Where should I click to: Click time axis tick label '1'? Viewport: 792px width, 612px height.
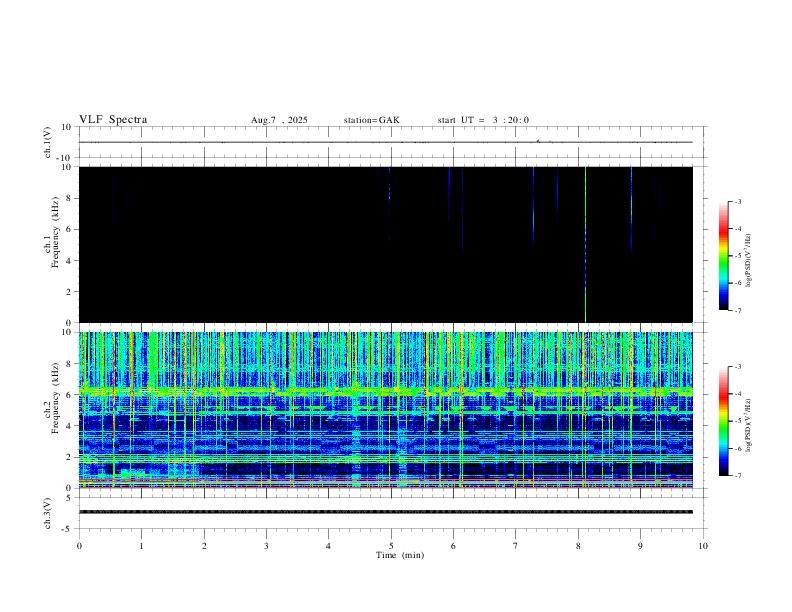141,546
